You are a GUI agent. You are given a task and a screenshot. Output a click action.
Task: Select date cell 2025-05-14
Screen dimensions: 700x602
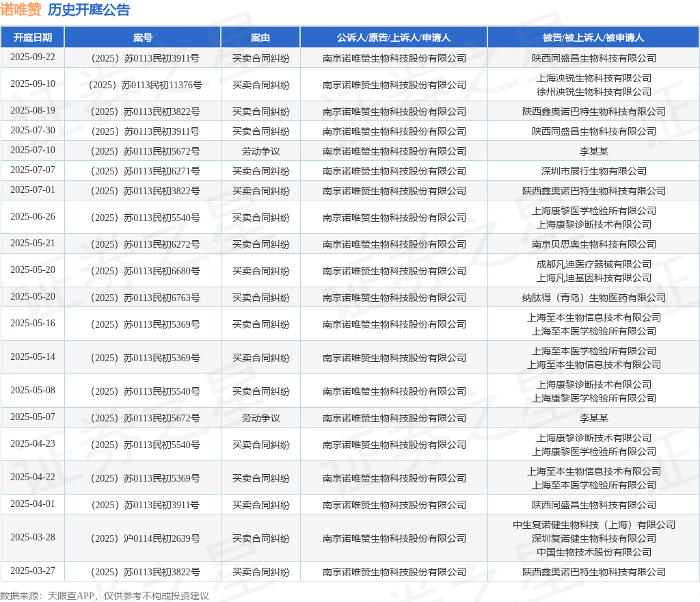33,357
